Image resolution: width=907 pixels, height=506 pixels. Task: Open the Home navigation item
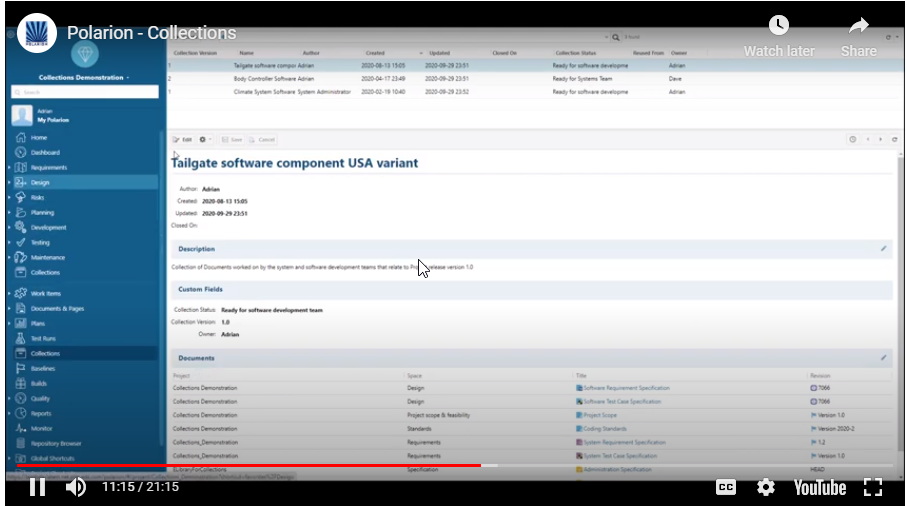[x=39, y=138]
